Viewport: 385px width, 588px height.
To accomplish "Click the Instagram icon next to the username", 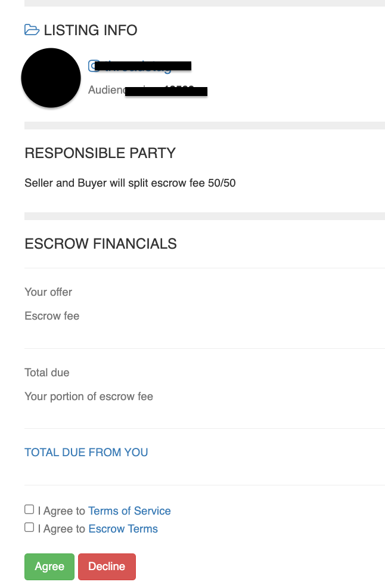I will pyautogui.click(x=92, y=66).
